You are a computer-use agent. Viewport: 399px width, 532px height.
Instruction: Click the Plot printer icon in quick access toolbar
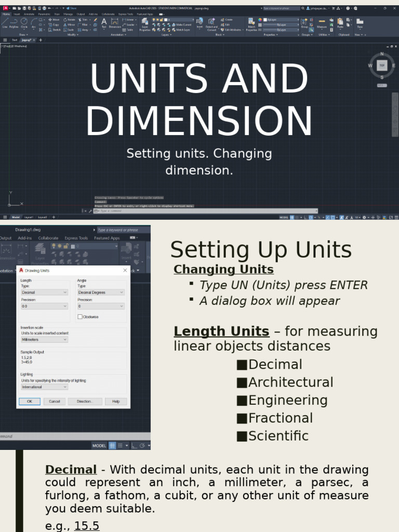click(44, 8)
